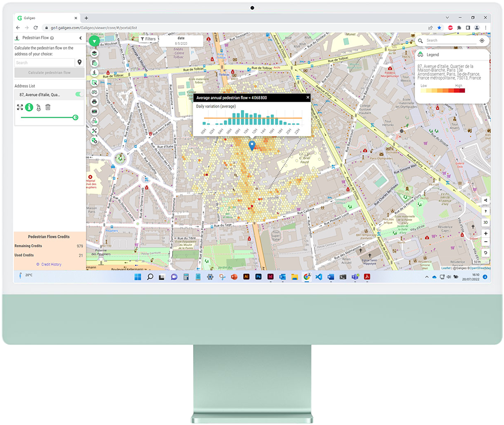Collapse the map tools menu (green arrow button)
This screenshot has height=425, width=504.
click(94, 41)
